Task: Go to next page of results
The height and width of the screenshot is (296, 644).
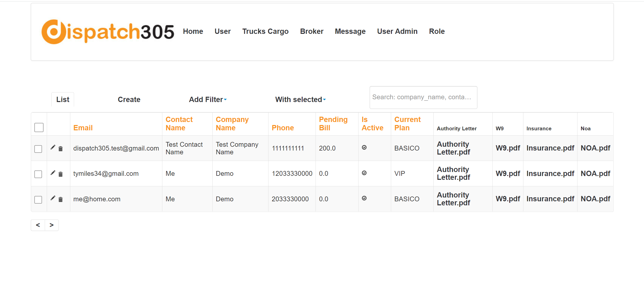Action: click(52, 225)
